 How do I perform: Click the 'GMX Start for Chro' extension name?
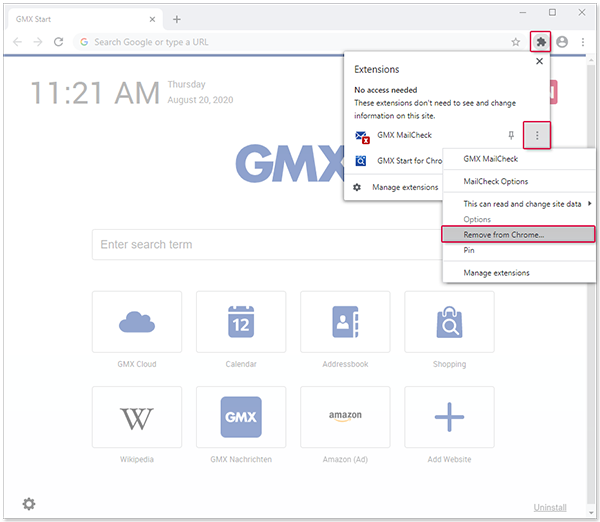point(409,161)
